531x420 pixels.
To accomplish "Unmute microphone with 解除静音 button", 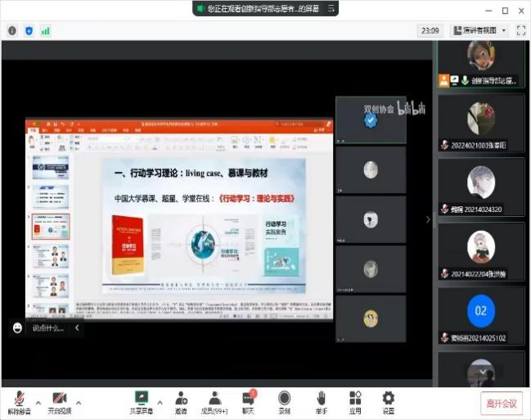I will pyautogui.click(x=19, y=401).
